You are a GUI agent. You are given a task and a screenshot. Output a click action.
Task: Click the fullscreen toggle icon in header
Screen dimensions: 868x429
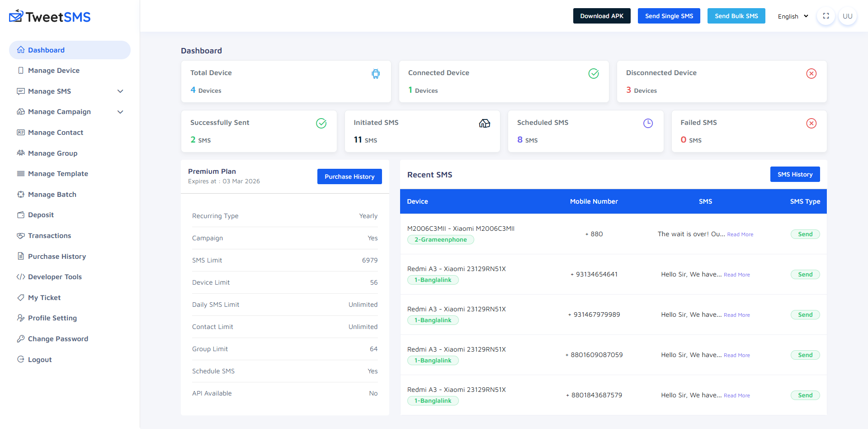pyautogui.click(x=826, y=16)
